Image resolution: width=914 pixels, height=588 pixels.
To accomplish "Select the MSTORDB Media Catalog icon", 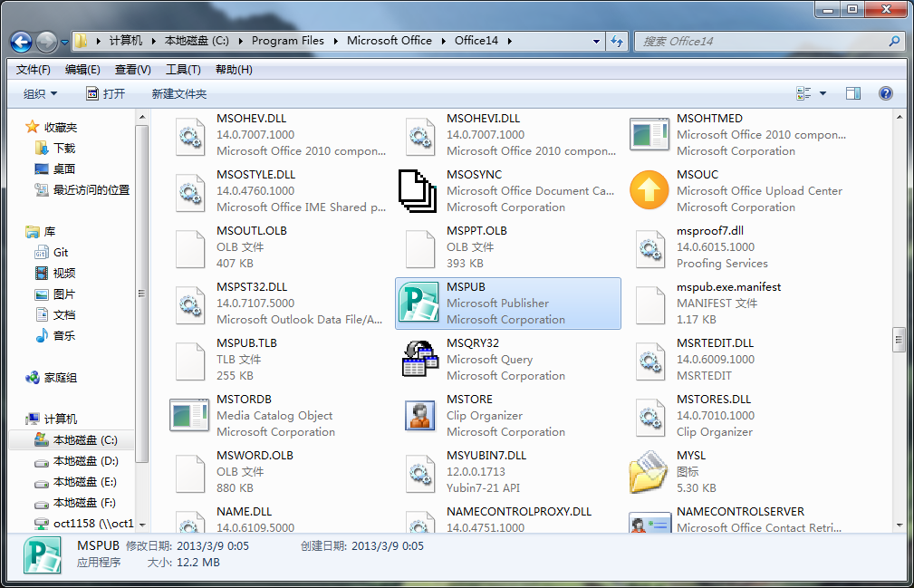I will (x=189, y=416).
